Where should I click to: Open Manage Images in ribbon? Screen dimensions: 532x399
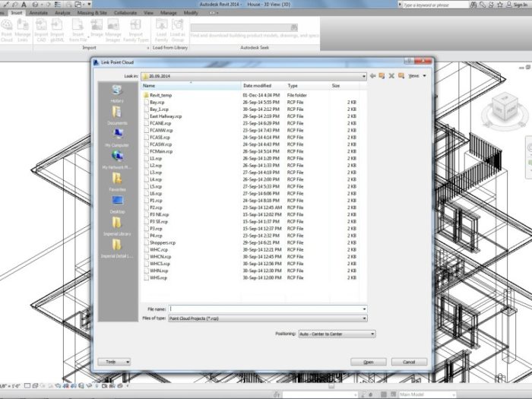click(113, 30)
